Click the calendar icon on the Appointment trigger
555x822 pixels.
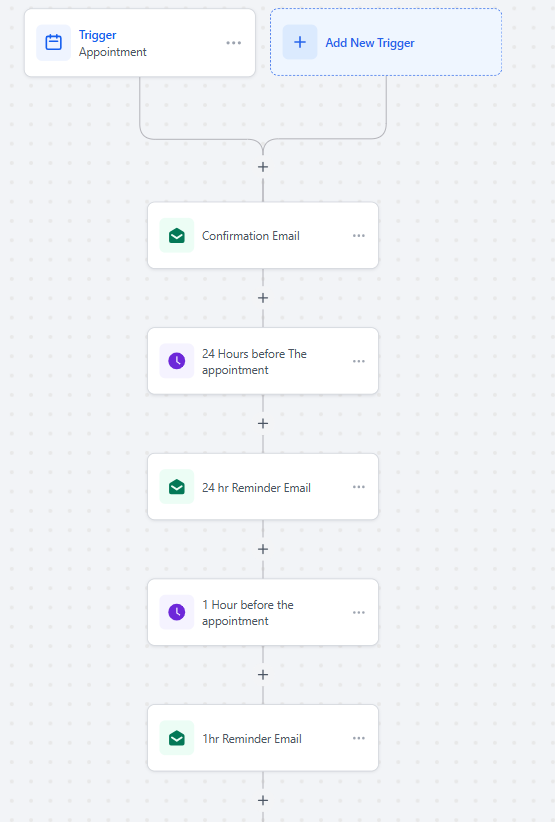[x=53, y=42]
